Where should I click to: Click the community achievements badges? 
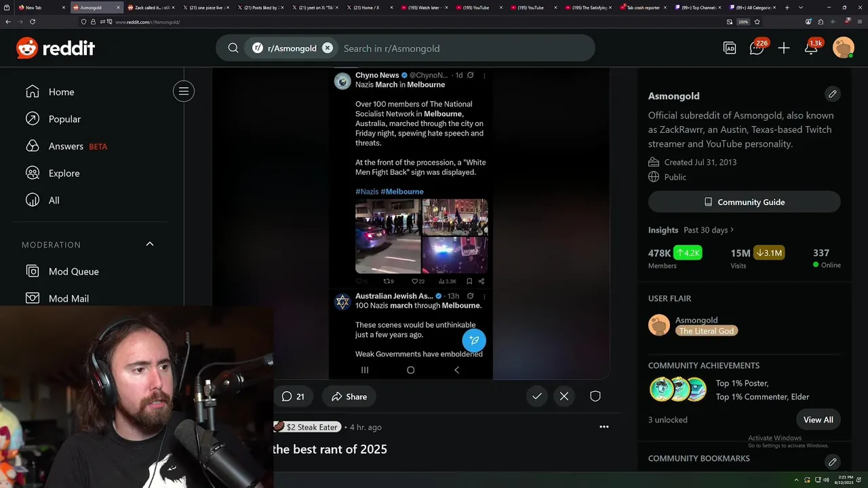tap(679, 390)
